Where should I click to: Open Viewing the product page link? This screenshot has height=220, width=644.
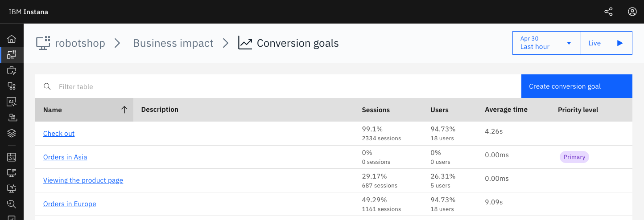[x=83, y=180]
